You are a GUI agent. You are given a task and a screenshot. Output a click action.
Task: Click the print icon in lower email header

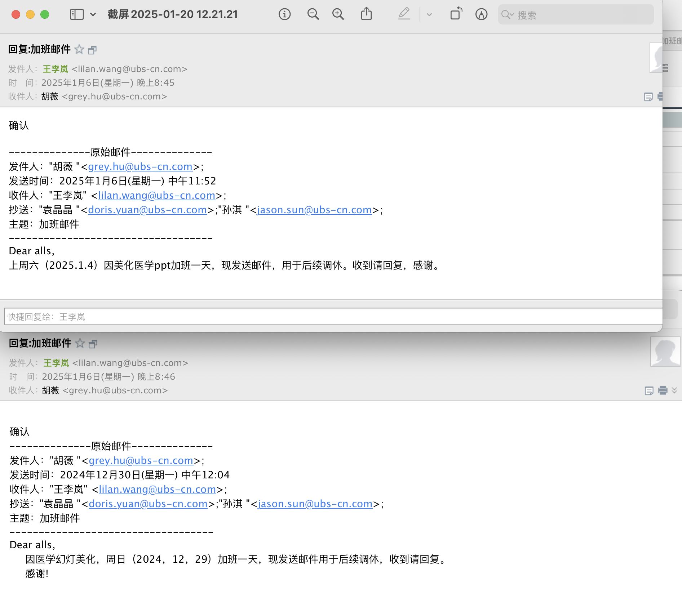point(663,390)
